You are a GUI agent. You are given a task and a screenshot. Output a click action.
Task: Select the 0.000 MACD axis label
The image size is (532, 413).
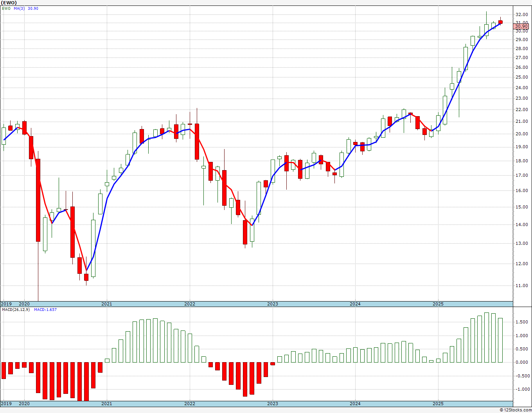523,363
